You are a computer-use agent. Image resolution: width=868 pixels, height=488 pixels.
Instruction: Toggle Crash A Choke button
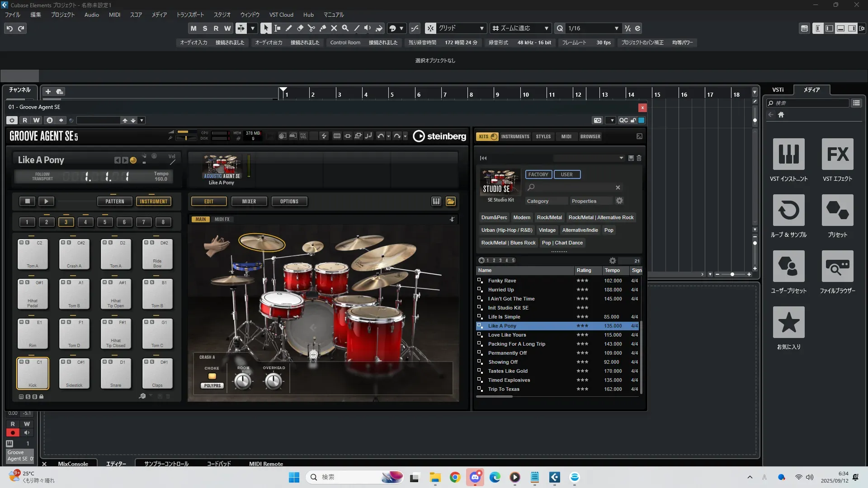[x=212, y=376]
